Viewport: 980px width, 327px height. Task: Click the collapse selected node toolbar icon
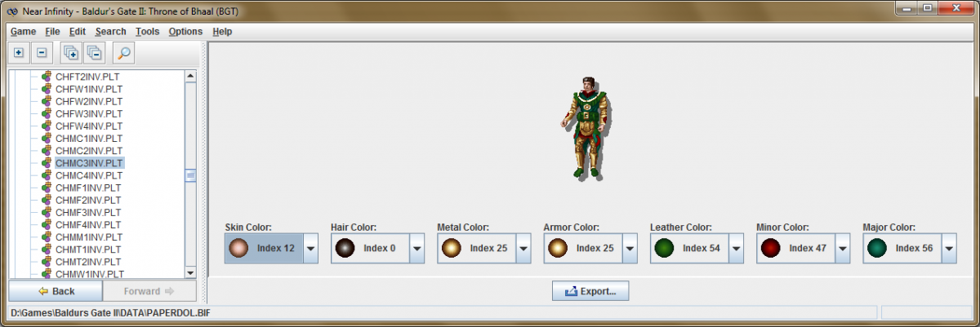[42, 53]
